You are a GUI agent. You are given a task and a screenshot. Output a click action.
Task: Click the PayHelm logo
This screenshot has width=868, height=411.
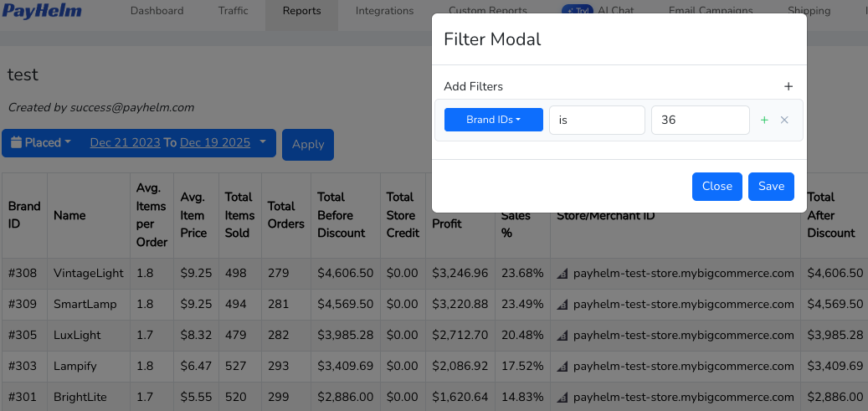42,11
